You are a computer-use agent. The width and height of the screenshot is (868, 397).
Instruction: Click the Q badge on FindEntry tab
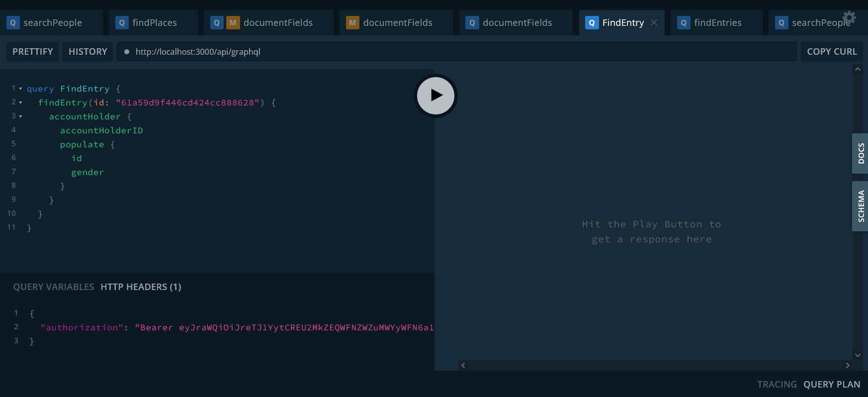592,22
